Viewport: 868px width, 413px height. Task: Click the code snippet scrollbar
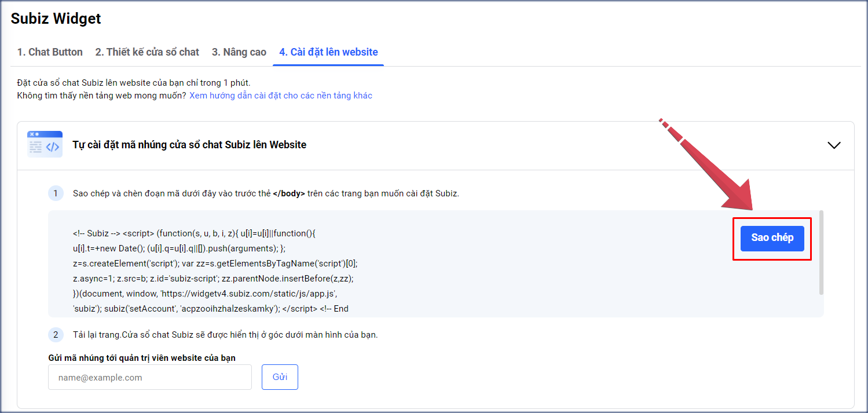(x=821, y=253)
